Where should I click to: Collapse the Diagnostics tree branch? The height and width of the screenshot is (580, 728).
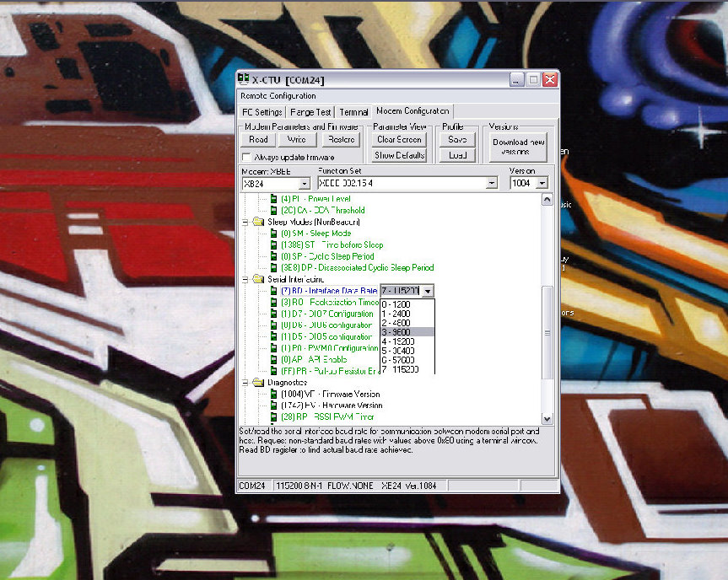point(245,382)
